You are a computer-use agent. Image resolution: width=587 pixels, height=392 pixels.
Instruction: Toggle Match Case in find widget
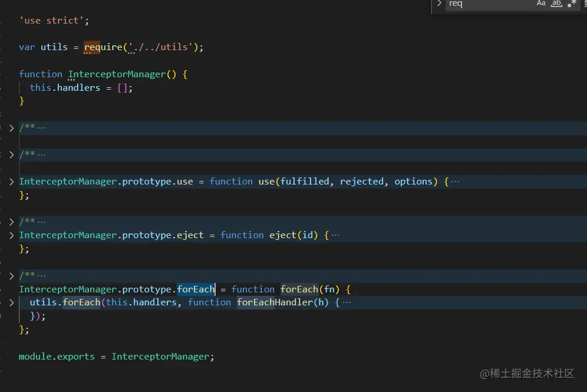click(540, 4)
